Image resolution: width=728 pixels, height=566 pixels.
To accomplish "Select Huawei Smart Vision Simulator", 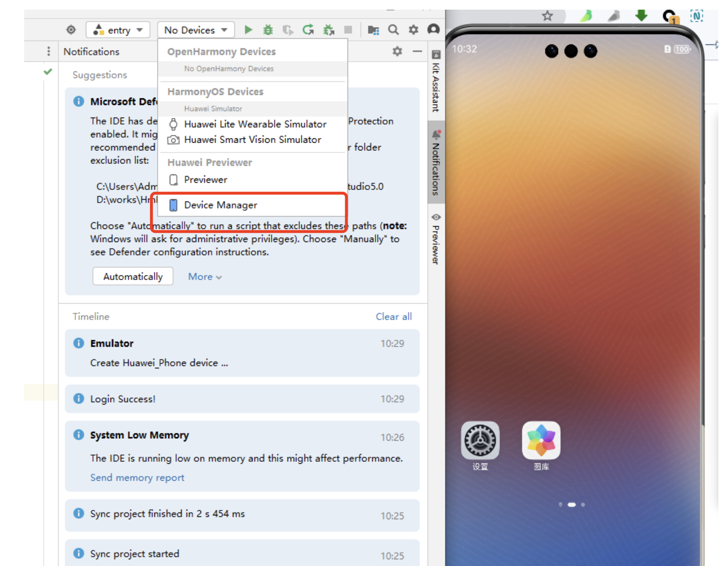I will pyautogui.click(x=252, y=139).
